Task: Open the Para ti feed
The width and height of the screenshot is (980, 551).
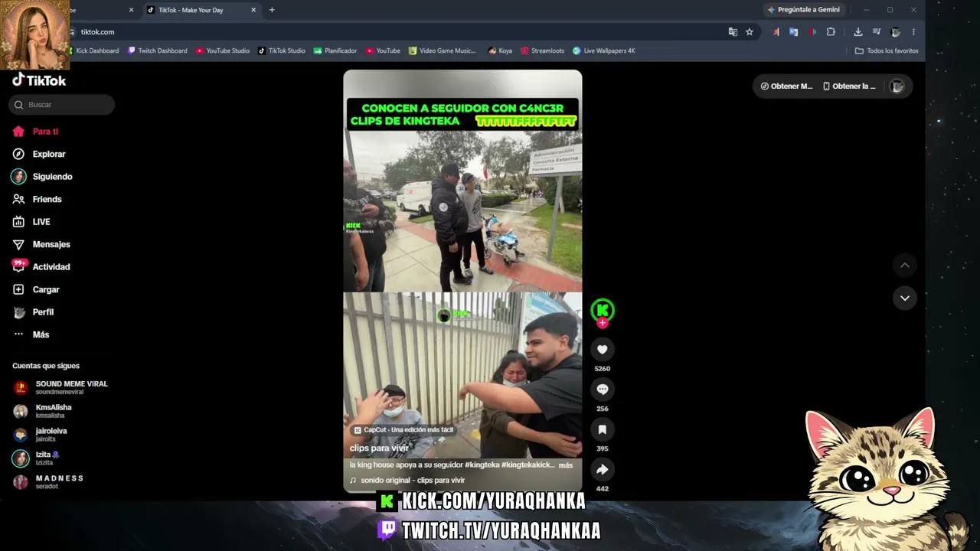Action: (x=35, y=132)
